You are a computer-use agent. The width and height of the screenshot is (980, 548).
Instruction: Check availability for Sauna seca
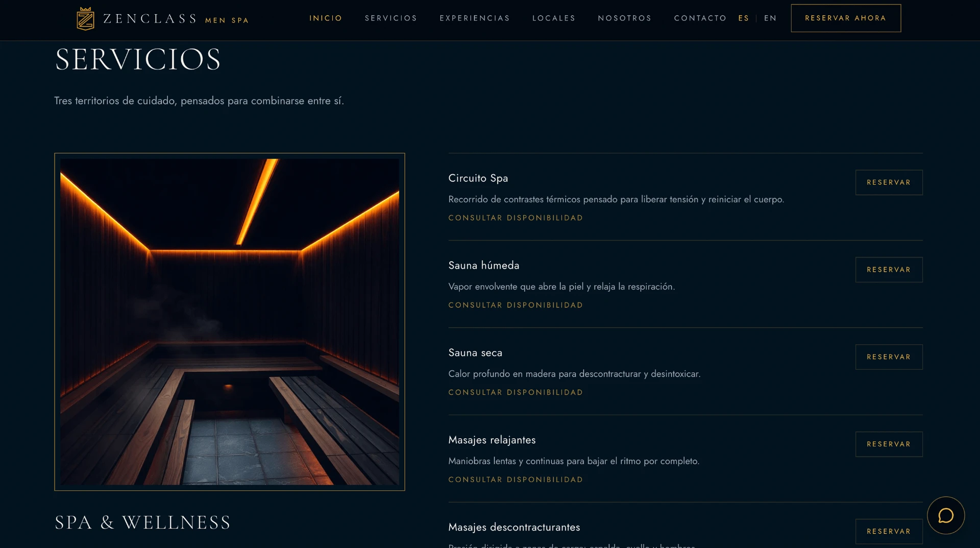[x=516, y=392]
